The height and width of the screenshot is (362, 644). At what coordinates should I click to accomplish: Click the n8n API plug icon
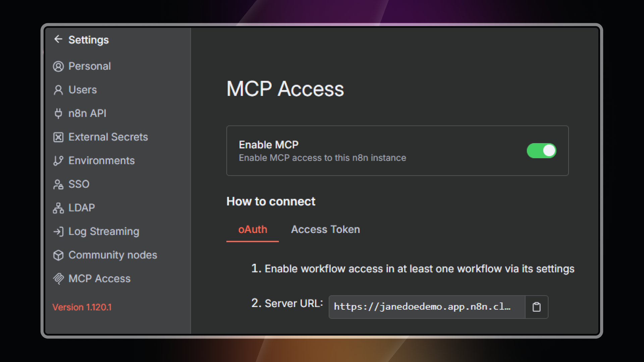pos(58,113)
